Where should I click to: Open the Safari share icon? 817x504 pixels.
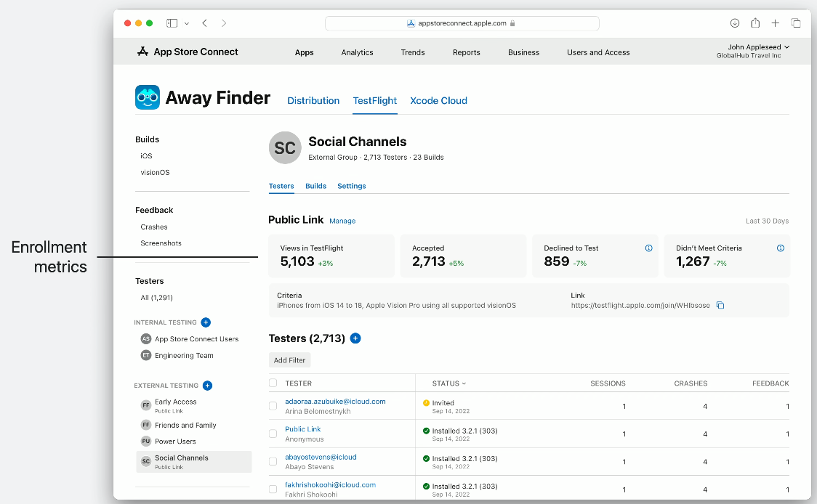point(755,23)
